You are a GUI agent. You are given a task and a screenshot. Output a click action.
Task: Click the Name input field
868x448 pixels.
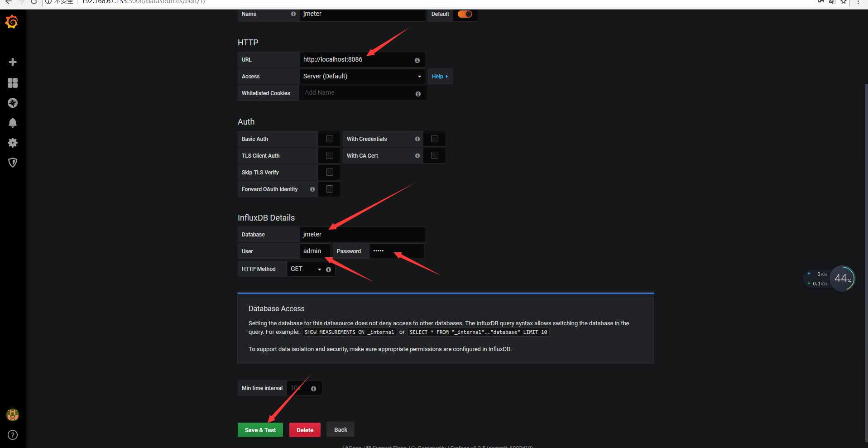click(x=362, y=14)
